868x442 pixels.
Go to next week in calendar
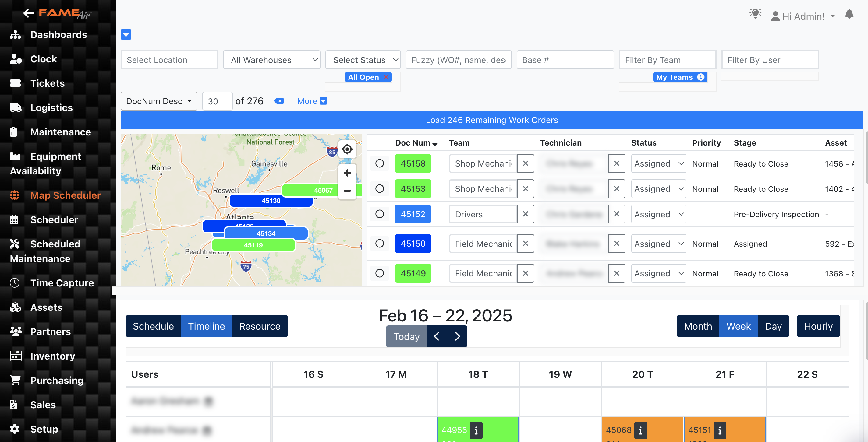[457, 336]
